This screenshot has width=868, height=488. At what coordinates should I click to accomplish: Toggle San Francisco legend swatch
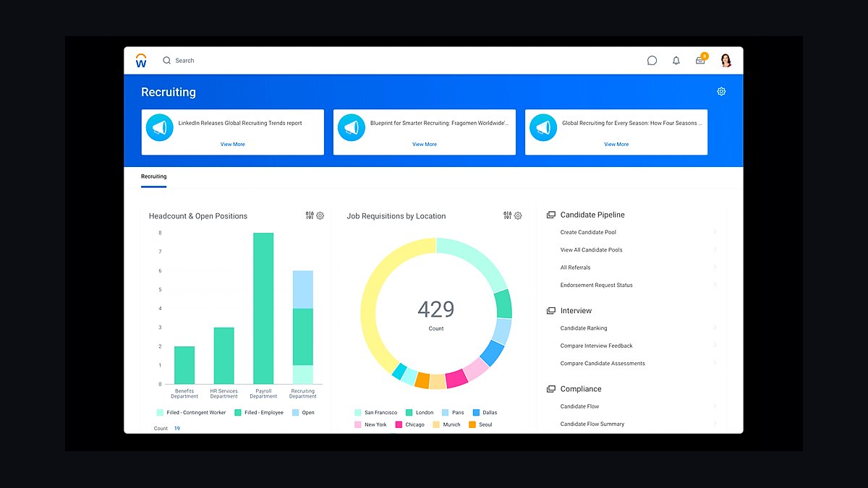(357, 413)
